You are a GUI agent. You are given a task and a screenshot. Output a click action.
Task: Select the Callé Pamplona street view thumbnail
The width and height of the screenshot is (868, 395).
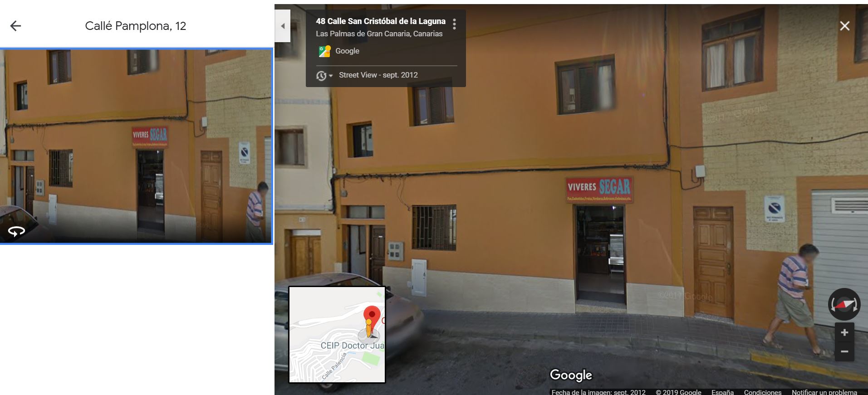pos(136,146)
